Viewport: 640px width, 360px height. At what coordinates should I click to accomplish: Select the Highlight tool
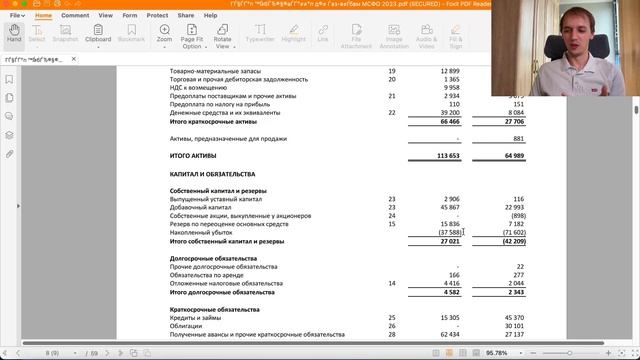[x=293, y=34]
